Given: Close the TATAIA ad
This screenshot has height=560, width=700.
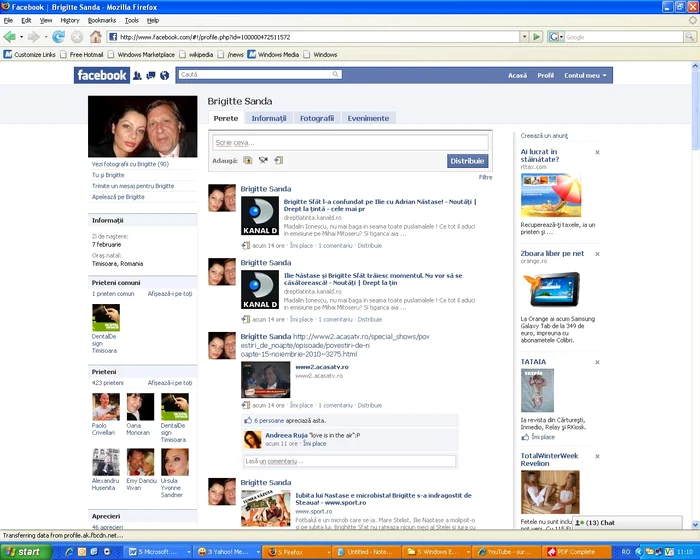Looking at the screenshot, I should [597, 362].
